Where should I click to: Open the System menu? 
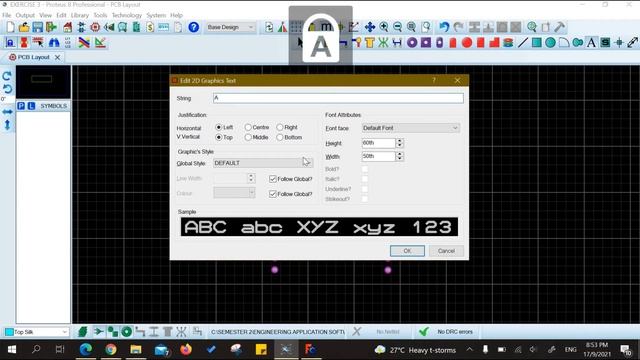point(156,15)
